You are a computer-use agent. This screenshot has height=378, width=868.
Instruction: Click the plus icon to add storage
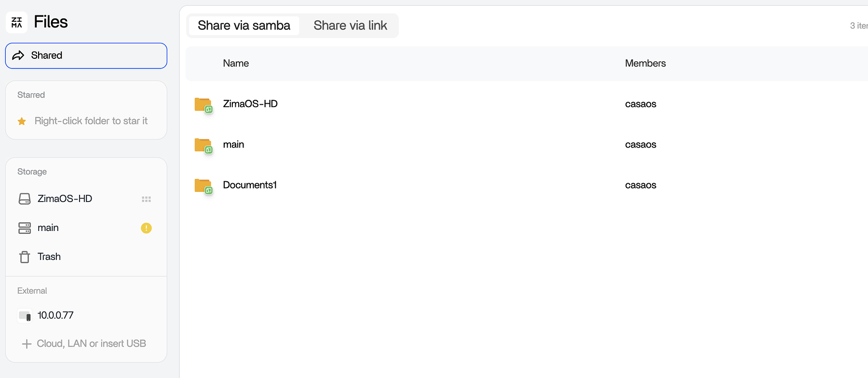tap(27, 344)
